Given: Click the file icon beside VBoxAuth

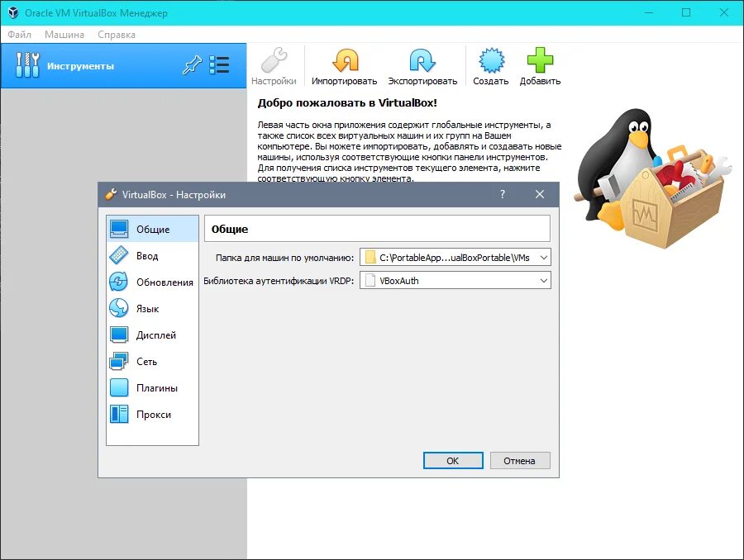Looking at the screenshot, I should (370, 281).
